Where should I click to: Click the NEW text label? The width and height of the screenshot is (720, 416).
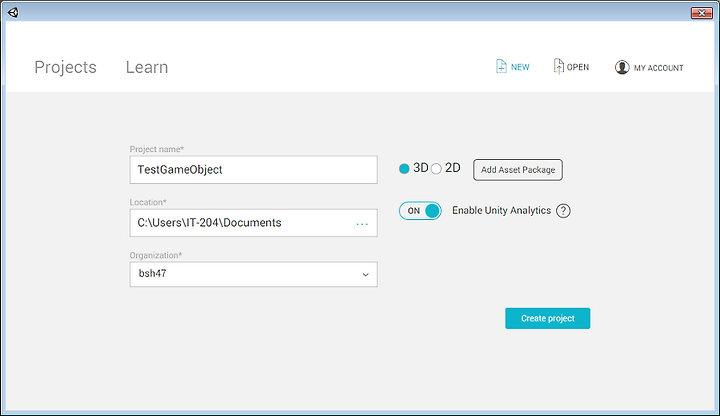pos(520,67)
